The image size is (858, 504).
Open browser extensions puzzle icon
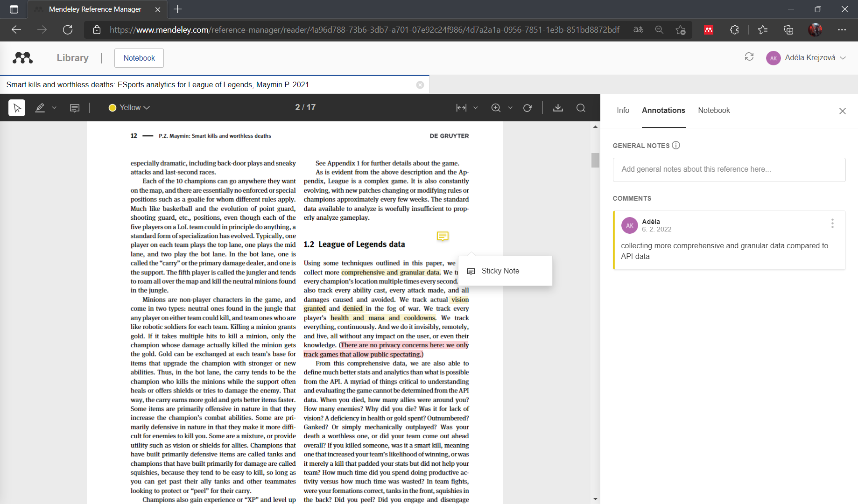click(x=734, y=30)
